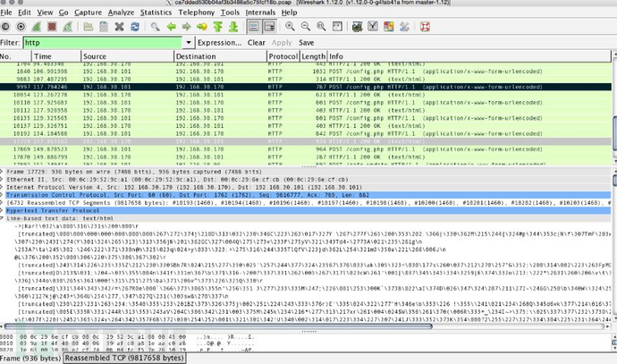Sort by the Protocol column header
The image size is (617, 364).
[283, 56]
